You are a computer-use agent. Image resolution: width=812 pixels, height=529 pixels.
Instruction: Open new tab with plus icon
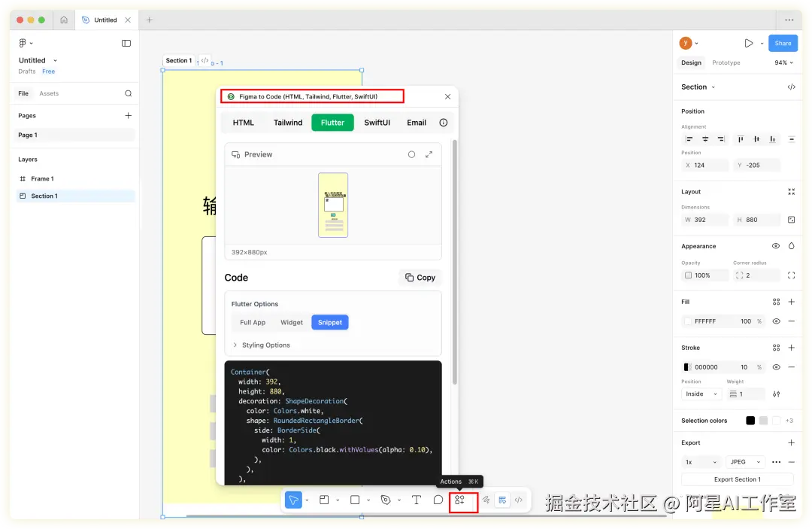[149, 20]
